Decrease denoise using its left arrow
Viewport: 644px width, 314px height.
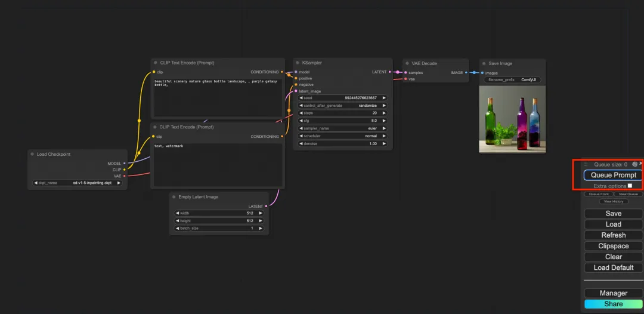(x=301, y=144)
